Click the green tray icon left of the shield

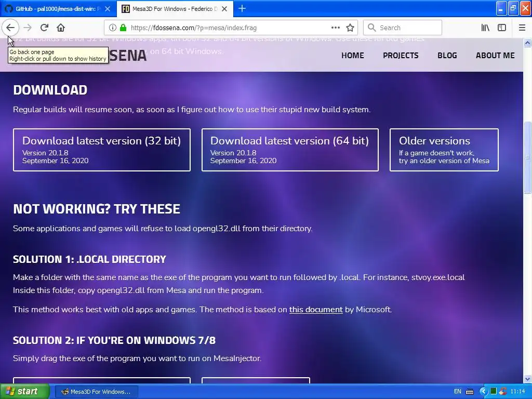[494, 391]
